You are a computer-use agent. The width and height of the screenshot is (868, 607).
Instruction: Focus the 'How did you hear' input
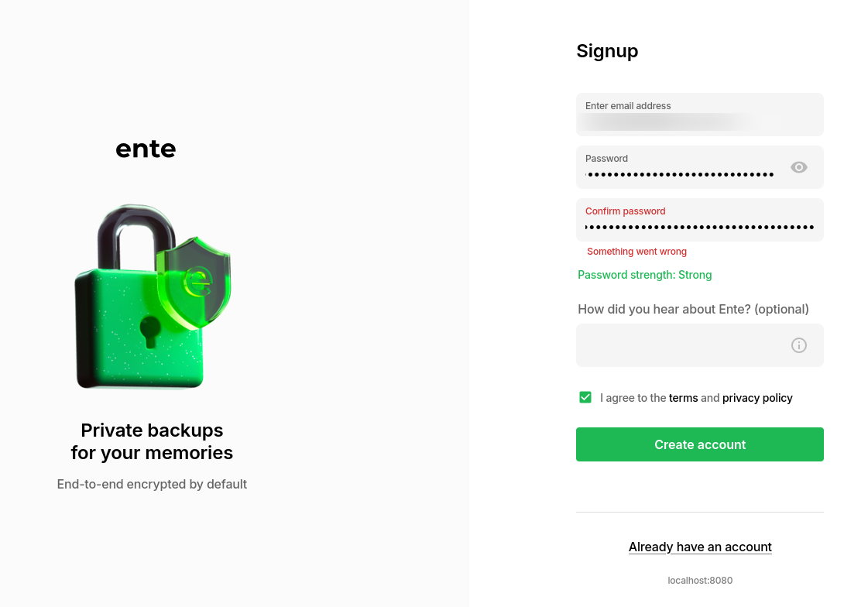[x=681, y=345]
